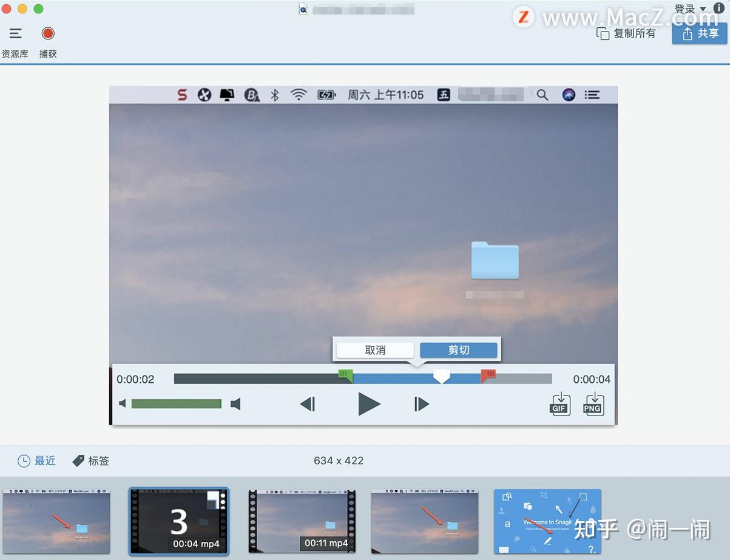Cancel trimming with the 取消 button
This screenshot has width=730, height=560.
374,350
